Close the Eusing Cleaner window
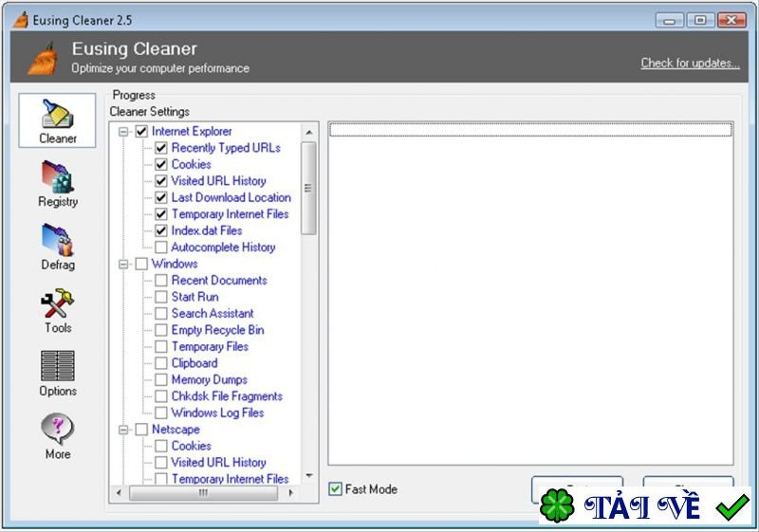 point(731,20)
